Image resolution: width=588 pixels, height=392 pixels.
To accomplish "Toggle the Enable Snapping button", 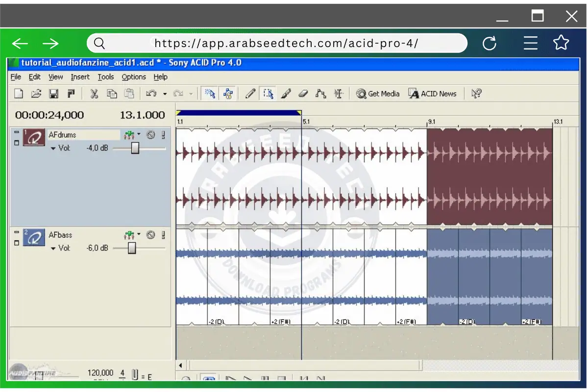I will 210,94.
